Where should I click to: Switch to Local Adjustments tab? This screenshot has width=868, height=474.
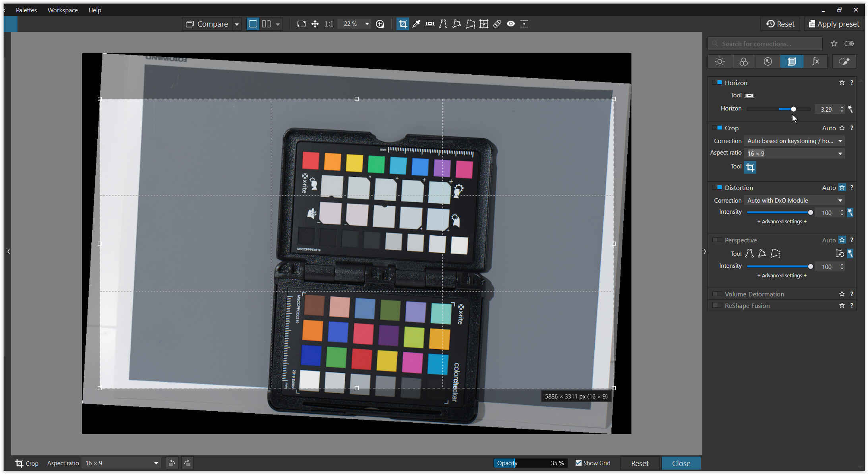[x=844, y=62]
